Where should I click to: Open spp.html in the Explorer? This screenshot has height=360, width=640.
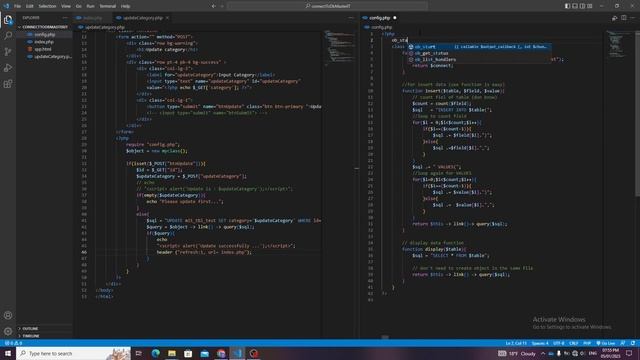(44, 49)
